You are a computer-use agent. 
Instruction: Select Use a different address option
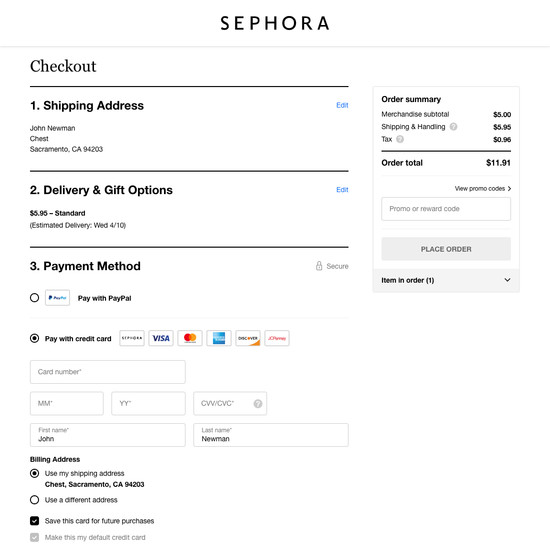coord(34,500)
